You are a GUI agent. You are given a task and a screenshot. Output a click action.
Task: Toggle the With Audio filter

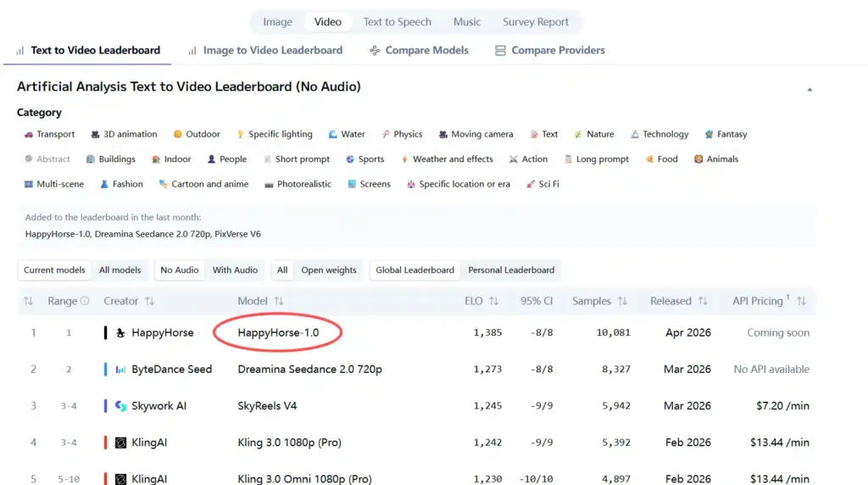tap(235, 270)
